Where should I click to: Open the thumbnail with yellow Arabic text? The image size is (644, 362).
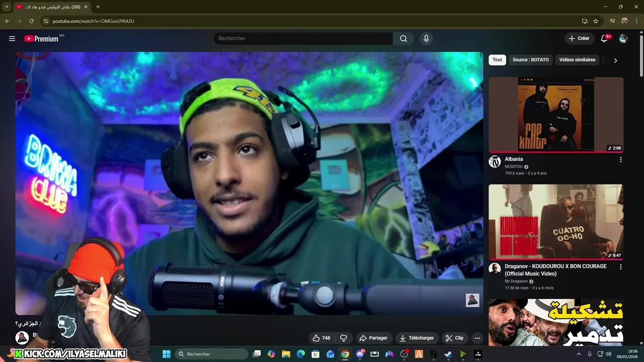556,322
